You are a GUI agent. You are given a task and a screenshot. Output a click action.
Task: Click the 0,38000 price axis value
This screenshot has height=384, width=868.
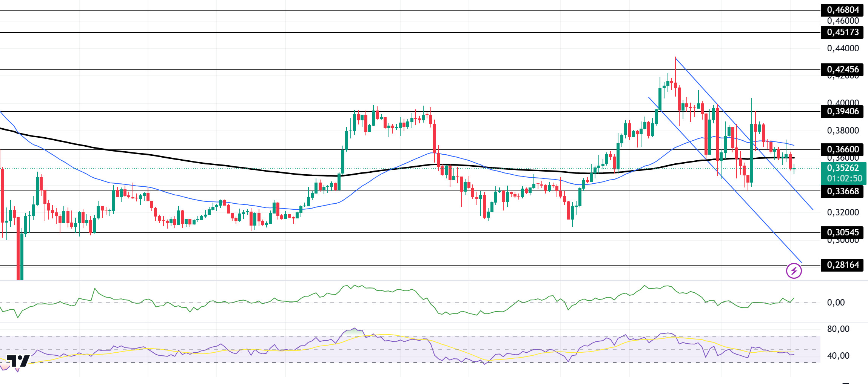[843, 131]
